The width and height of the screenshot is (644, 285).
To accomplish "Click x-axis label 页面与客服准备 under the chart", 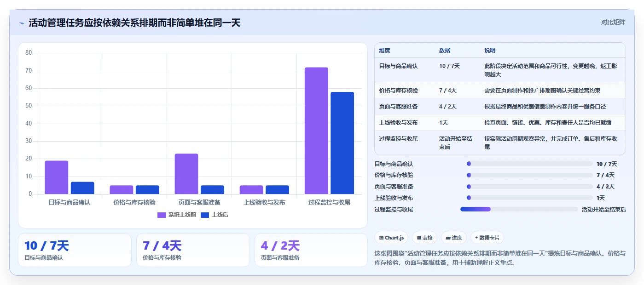I will (x=199, y=202).
